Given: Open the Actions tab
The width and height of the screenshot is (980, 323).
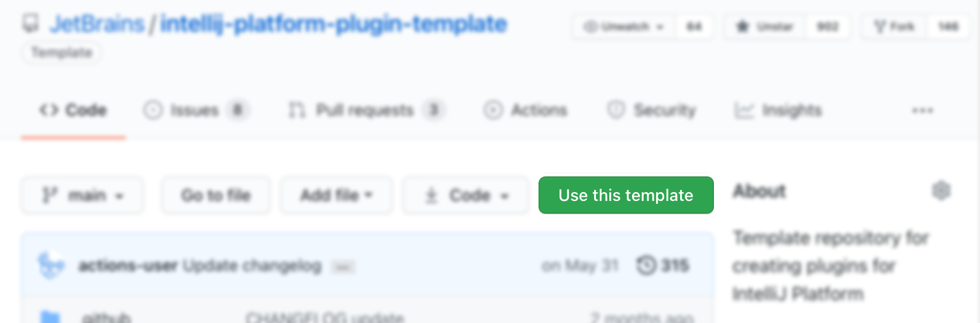Looking at the screenshot, I should (526, 110).
